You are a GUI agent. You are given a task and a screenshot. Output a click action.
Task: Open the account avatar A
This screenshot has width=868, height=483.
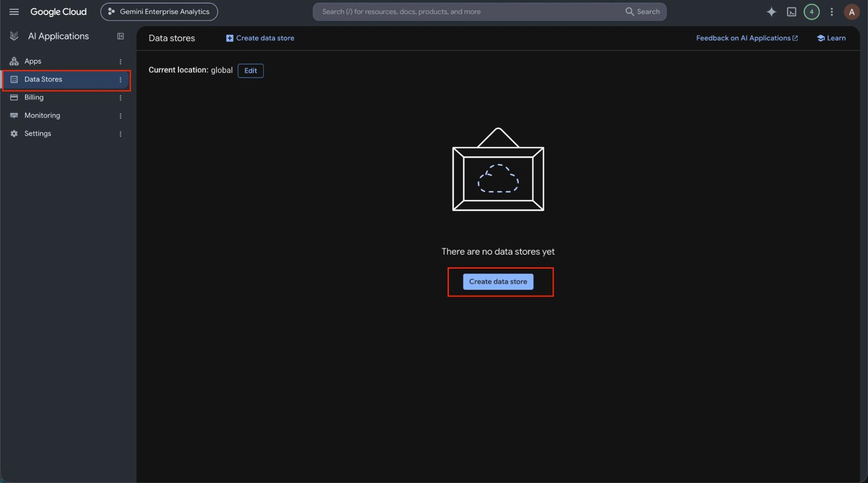[851, 12]
